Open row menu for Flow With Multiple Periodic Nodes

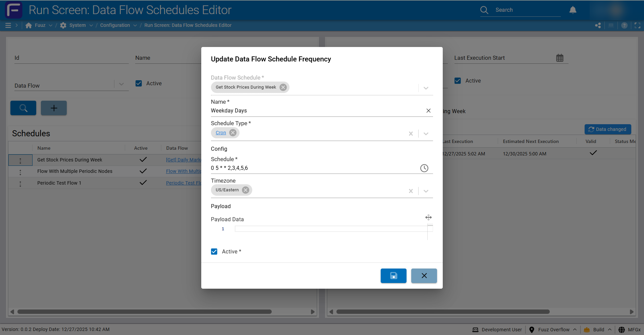click(x=20, y=172)
